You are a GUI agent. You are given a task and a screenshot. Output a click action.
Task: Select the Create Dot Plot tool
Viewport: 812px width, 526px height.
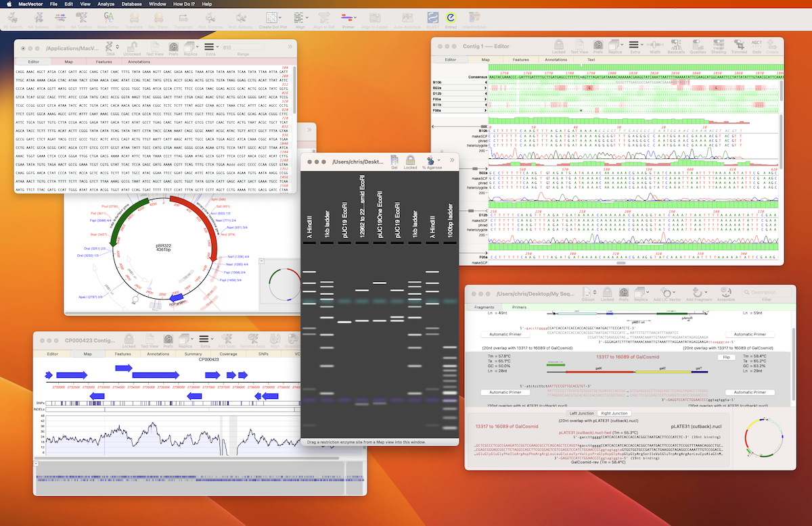pos(273,19)
